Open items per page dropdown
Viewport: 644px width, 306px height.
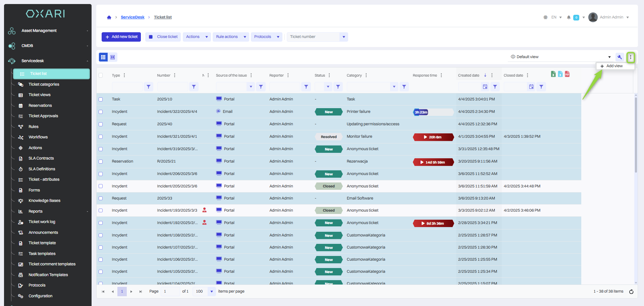coord(212,292)
